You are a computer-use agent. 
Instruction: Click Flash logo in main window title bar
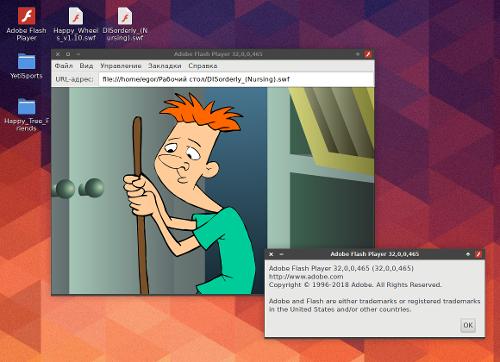click(368, 54)
